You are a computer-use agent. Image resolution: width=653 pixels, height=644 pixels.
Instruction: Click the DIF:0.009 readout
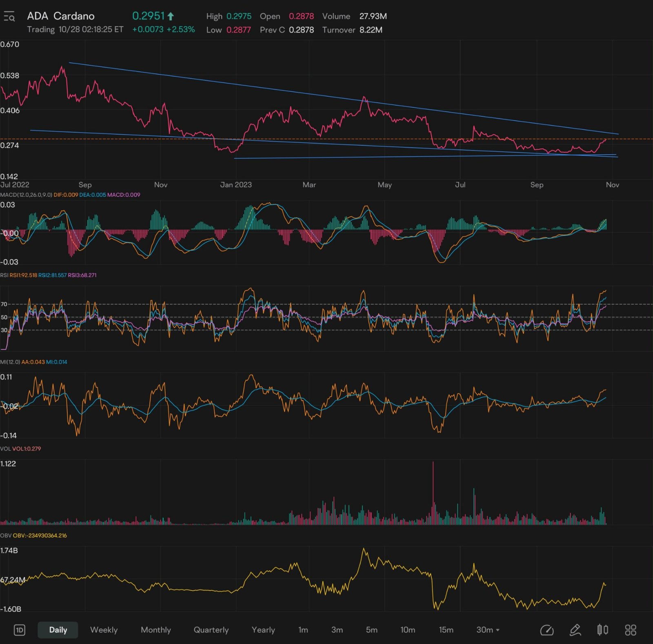pos(66,195)
